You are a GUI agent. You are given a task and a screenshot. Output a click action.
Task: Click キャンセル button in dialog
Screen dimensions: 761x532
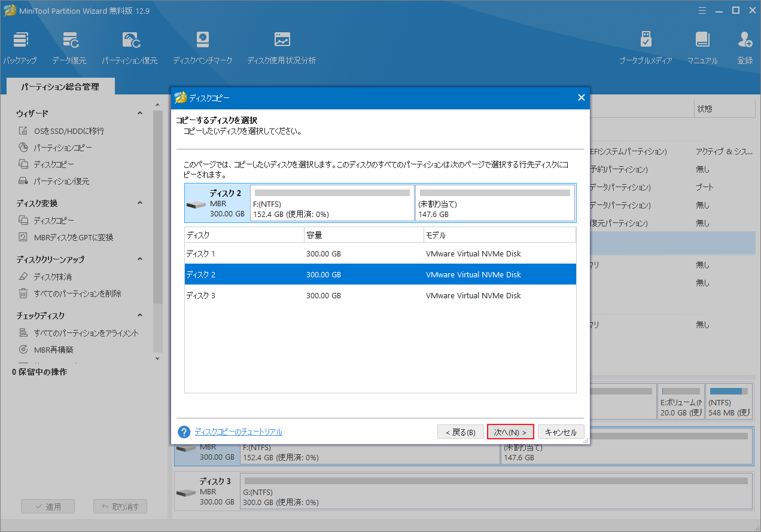tap(561, 432)
